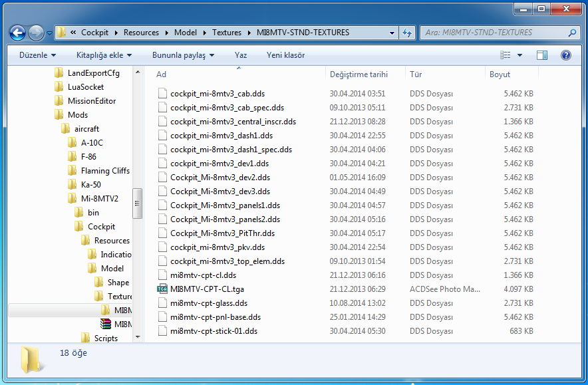Open the recent pages dropdown beside Forward

pos(49,33)
